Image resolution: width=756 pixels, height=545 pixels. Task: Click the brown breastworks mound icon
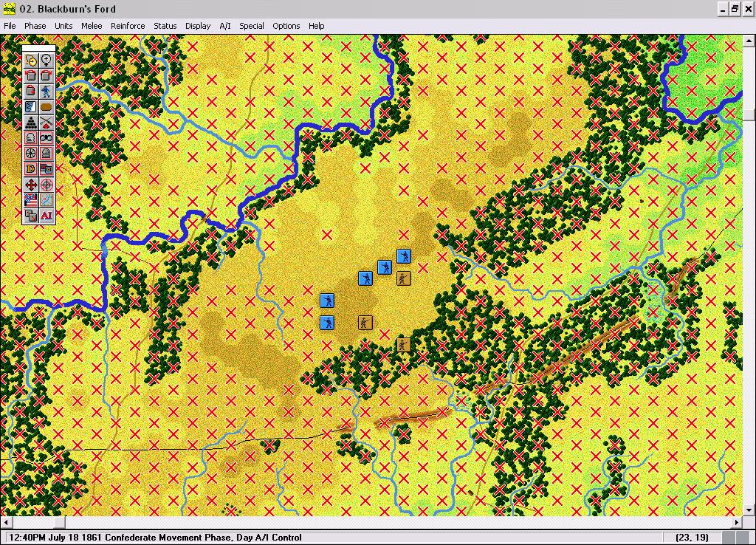tap(47, 106)
